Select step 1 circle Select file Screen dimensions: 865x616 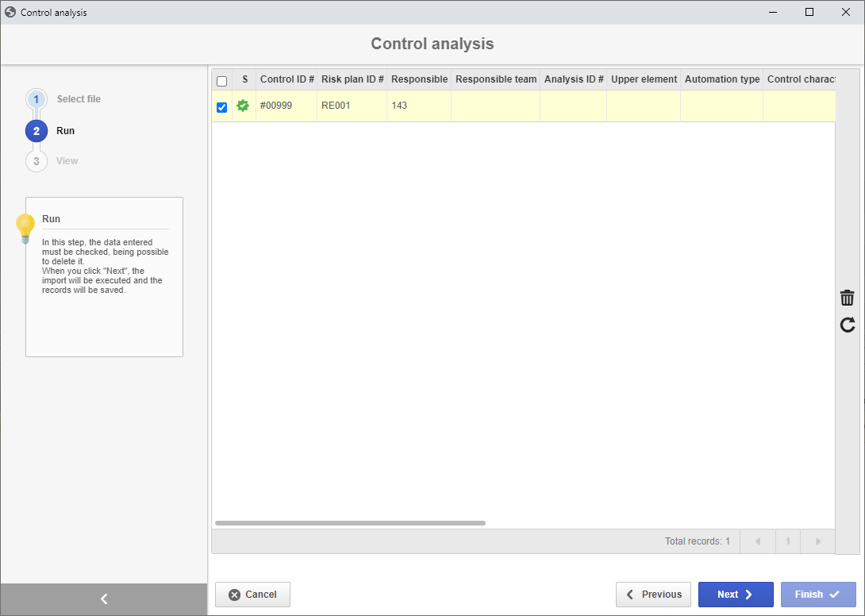pos(37,99)
